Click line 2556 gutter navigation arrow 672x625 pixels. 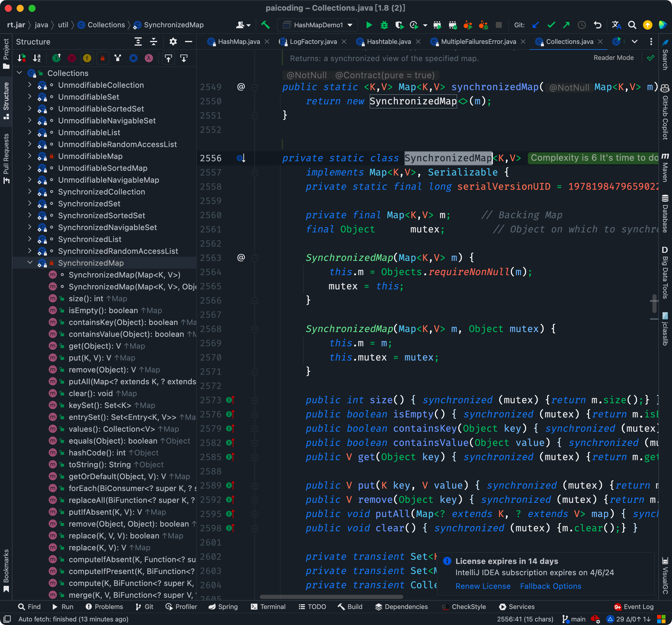point(240,158)
